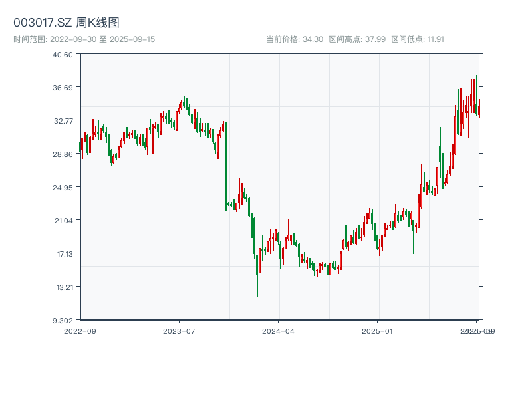Click the 区间低点 11.91 label
532x399 pixels.
tap(418, 39)
